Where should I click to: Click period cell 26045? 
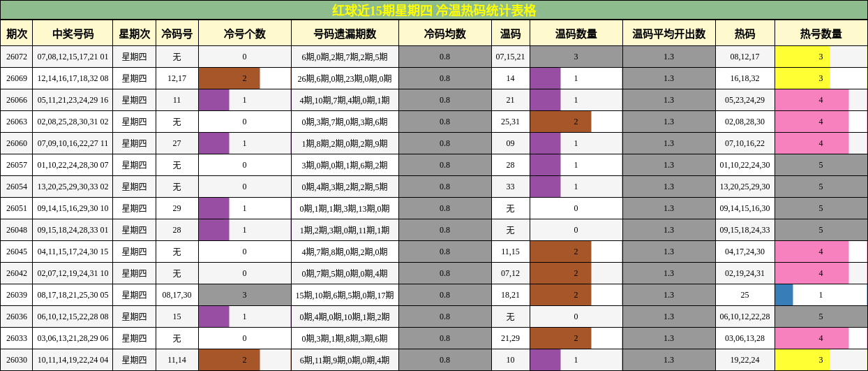click(x=17, y=252)
